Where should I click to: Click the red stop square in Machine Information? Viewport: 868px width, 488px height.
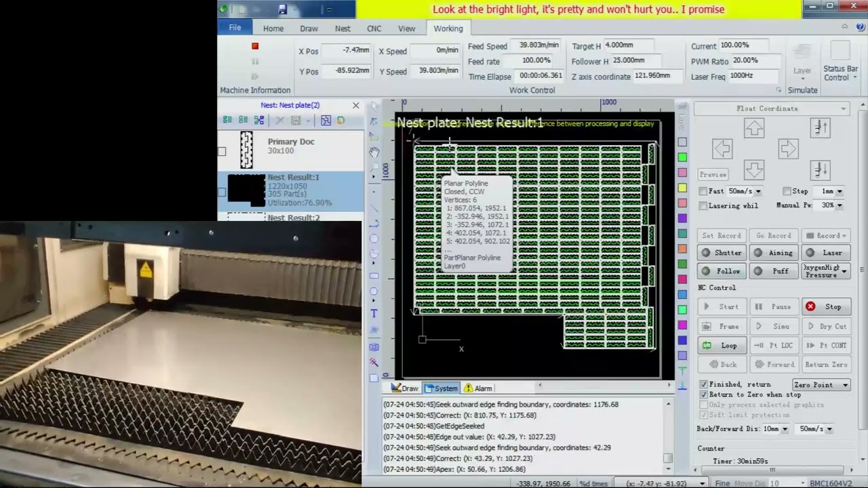[255, 46]
